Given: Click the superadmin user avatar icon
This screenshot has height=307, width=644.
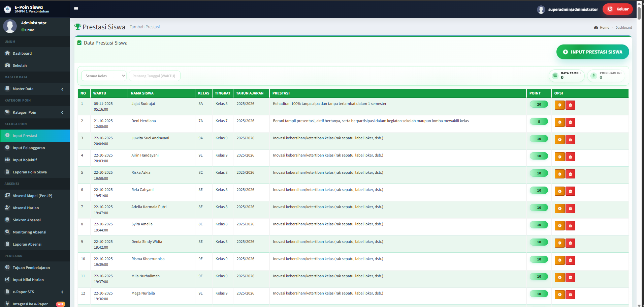Looking at the screenshot, I should click(x=541, y=9).
